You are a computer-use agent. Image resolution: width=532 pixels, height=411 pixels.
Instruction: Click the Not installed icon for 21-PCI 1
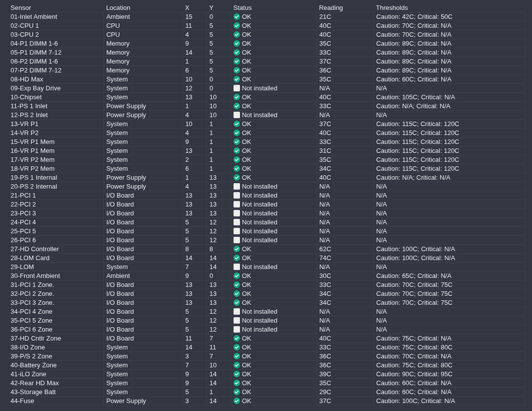coord(237,195)
